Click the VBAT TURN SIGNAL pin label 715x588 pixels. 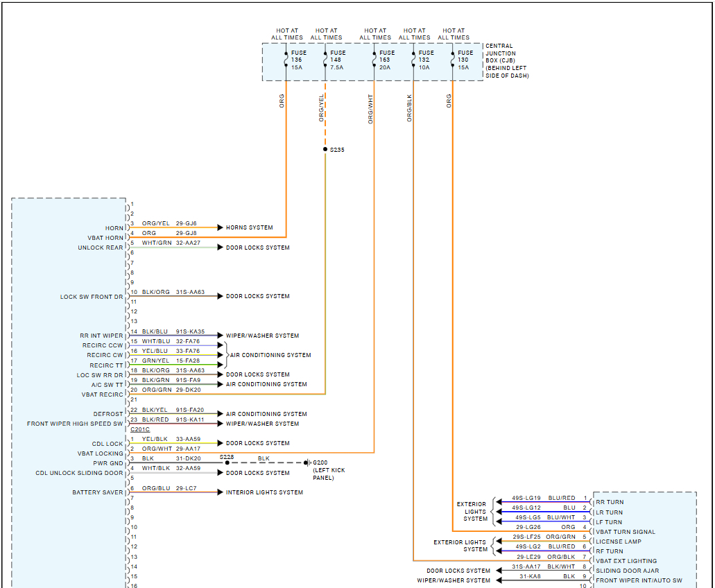626,532
